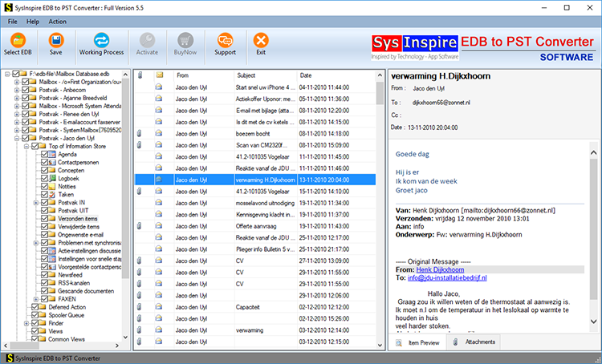The height and width of the screenshot is (364, 602).
Task: Open the info@jdu-installatiebedrijf.nl link
Action: pos(447,277)
